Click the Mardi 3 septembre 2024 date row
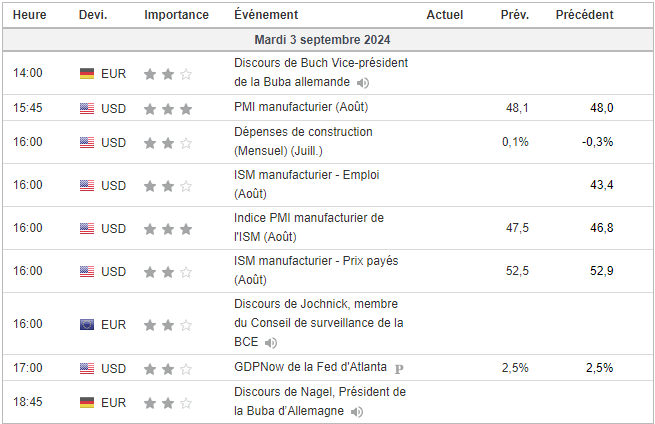The image size is (655, 424). 322,40
